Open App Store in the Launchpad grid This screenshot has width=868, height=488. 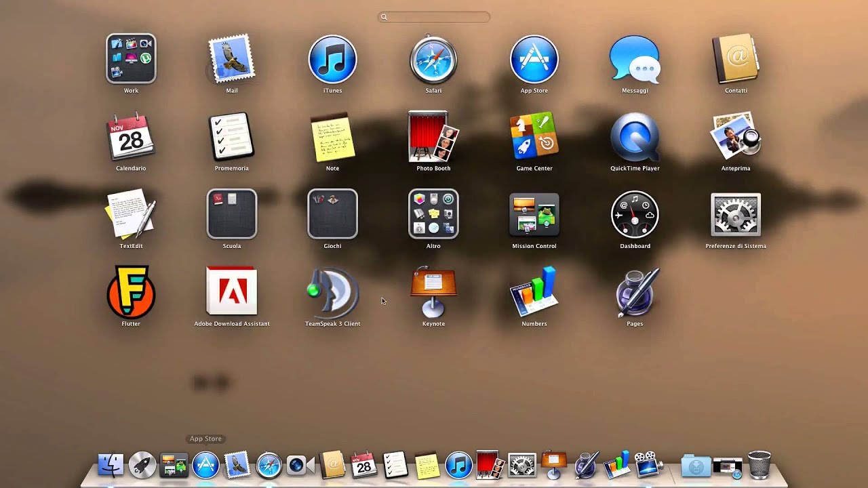point(534,60)
